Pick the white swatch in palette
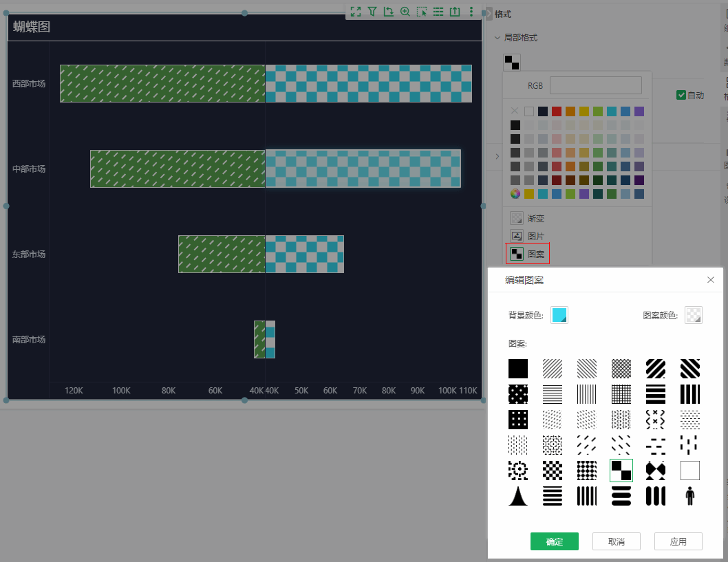This screenshot has height=562, width=728. 529,111
